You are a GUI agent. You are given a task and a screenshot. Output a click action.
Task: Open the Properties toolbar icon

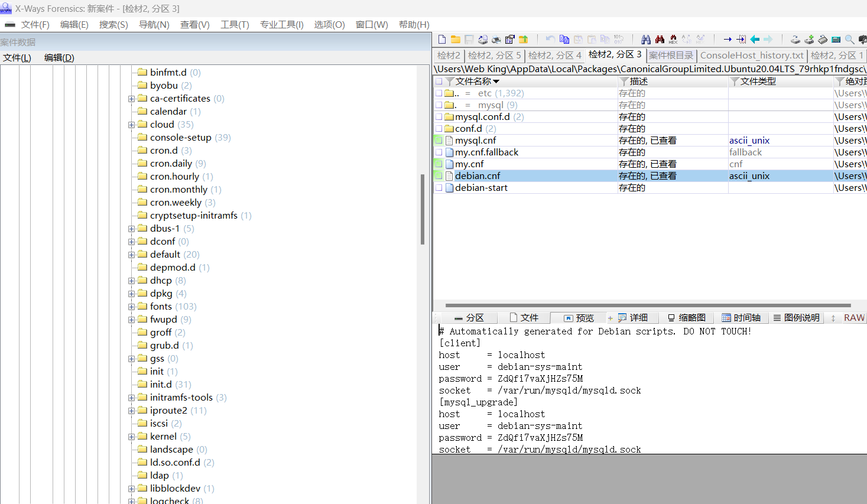pos(510,40)
